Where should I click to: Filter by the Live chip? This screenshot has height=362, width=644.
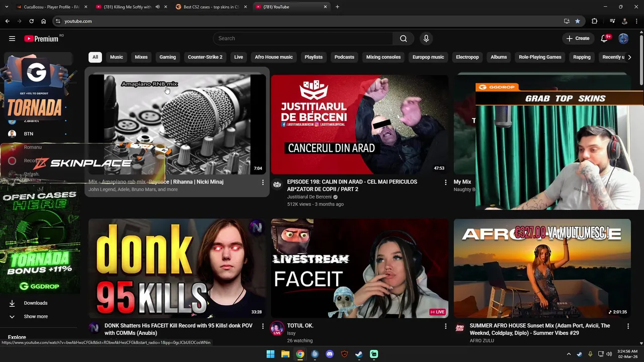[238, 57]
